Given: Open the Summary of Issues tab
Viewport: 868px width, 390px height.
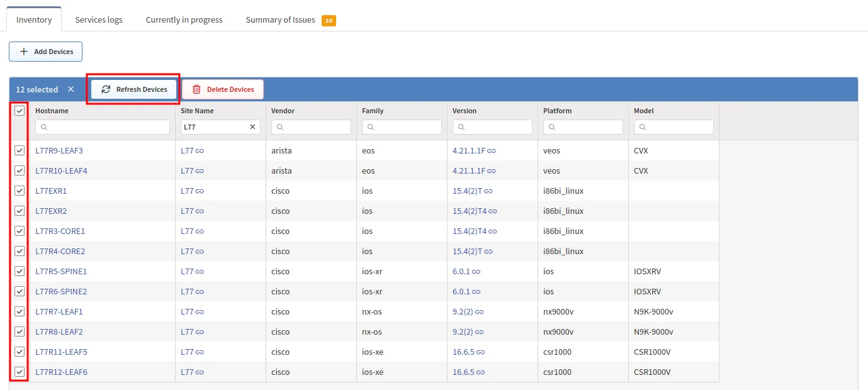Looking at the screenshot, I should coord(281,19).
